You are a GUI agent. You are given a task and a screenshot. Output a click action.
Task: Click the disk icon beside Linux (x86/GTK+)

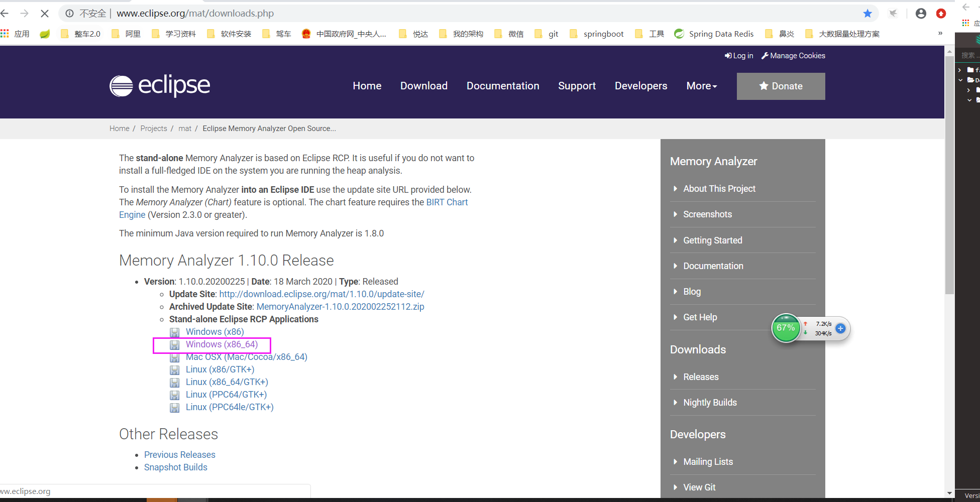(174, 370)
